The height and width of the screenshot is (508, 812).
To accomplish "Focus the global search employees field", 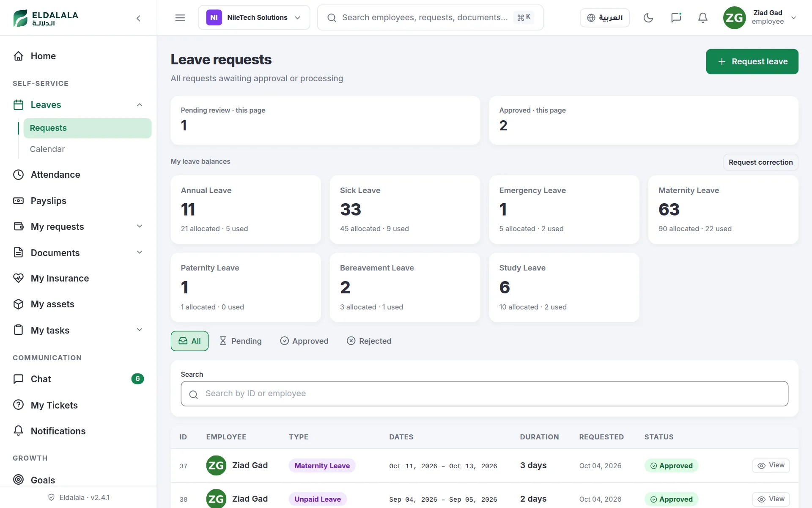I will click(430, 18).
